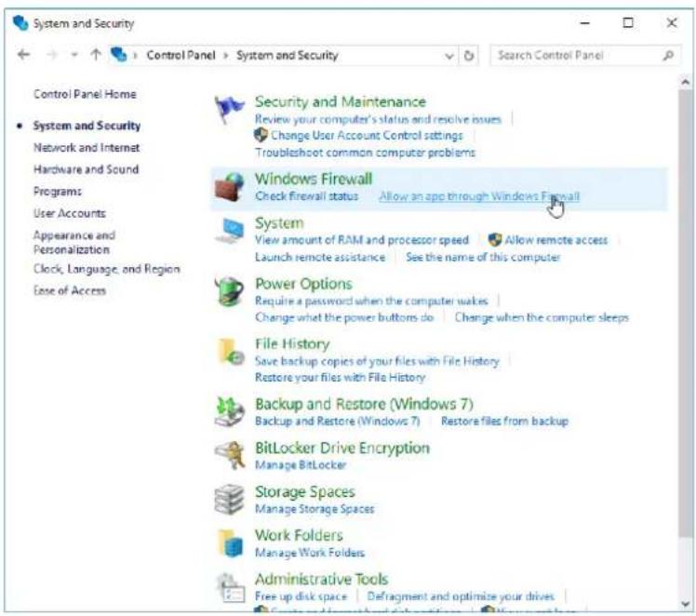Click the System and Security title bar icon

(x=20, y=22)
